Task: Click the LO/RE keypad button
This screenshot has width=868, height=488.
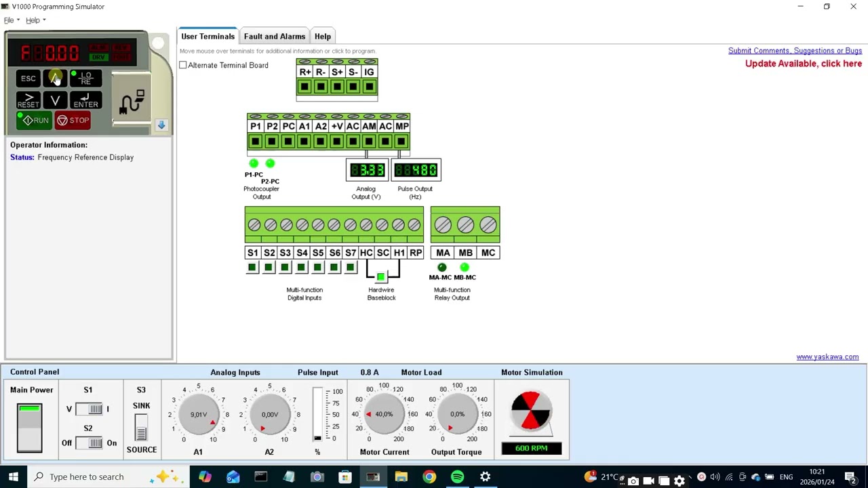Action: point(85,78)
